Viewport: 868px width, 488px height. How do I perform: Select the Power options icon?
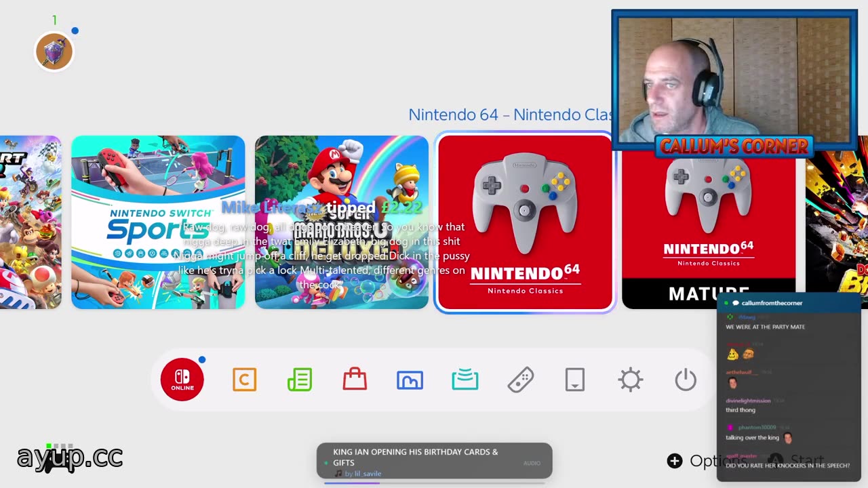[686, 380]
